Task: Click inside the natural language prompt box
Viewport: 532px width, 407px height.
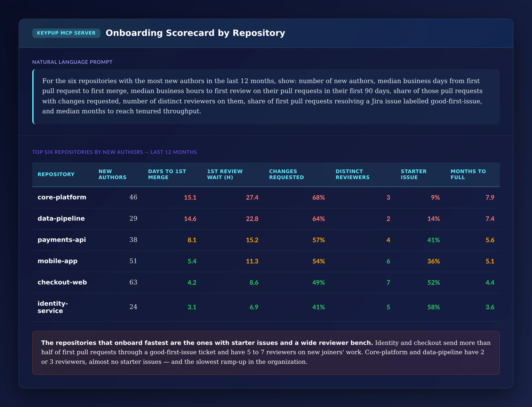Action: coord(266,97)
